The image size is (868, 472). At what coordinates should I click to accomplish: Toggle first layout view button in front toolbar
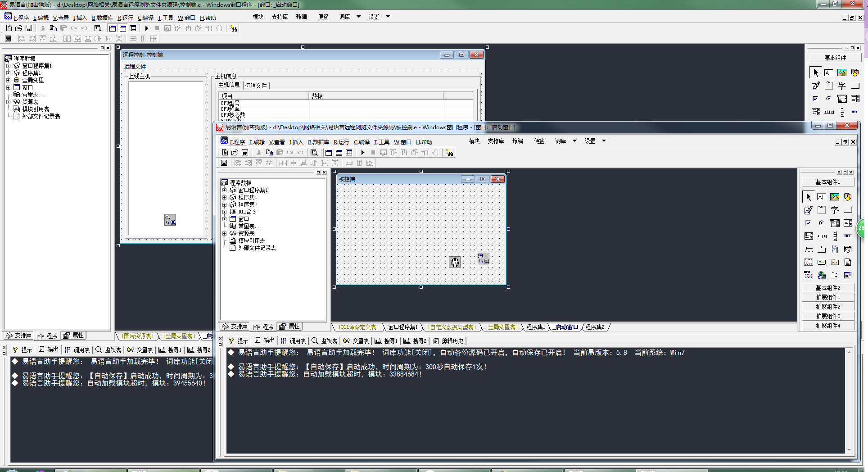pos(329,153)
